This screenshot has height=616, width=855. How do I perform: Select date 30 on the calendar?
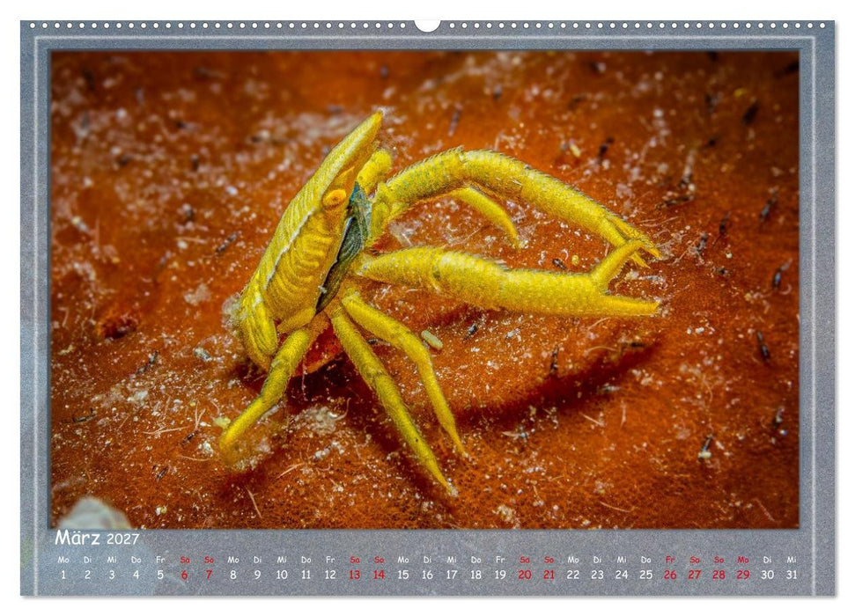tap(767, 575)
